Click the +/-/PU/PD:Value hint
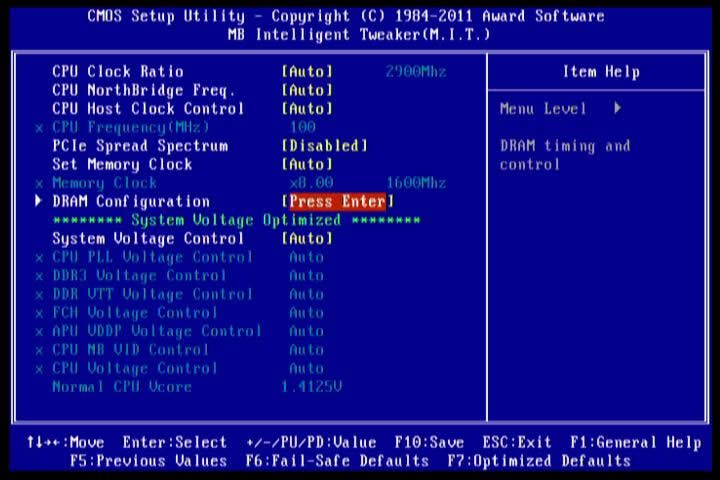 click(311, 443)
